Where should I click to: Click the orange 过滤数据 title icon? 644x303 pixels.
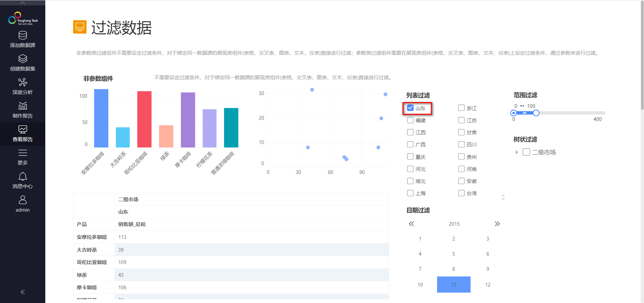(80, 27)
